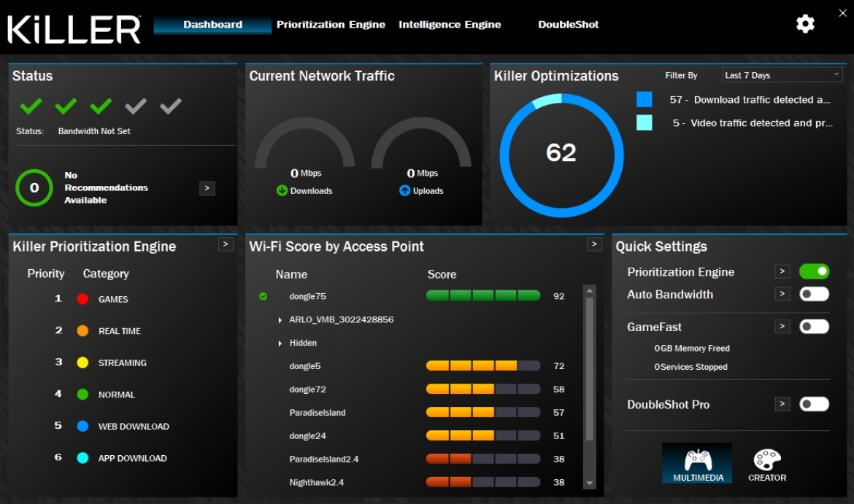The height and width of the screenshot is (504, 854).
Task: Switch to the Dashboard tab
Action: [212, 25]
